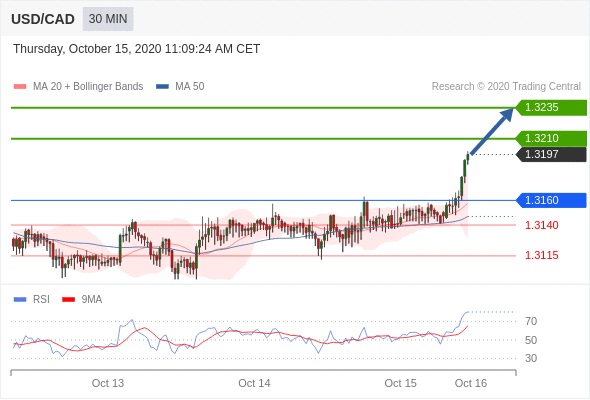This screenshot has height=400, width=590.
Task: Click the Oct 13 date axis label
Action: (x=108, y=383)
